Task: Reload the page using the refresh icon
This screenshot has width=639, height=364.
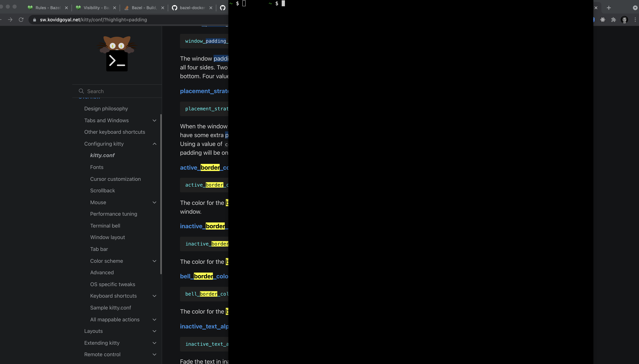Action: 21,19
